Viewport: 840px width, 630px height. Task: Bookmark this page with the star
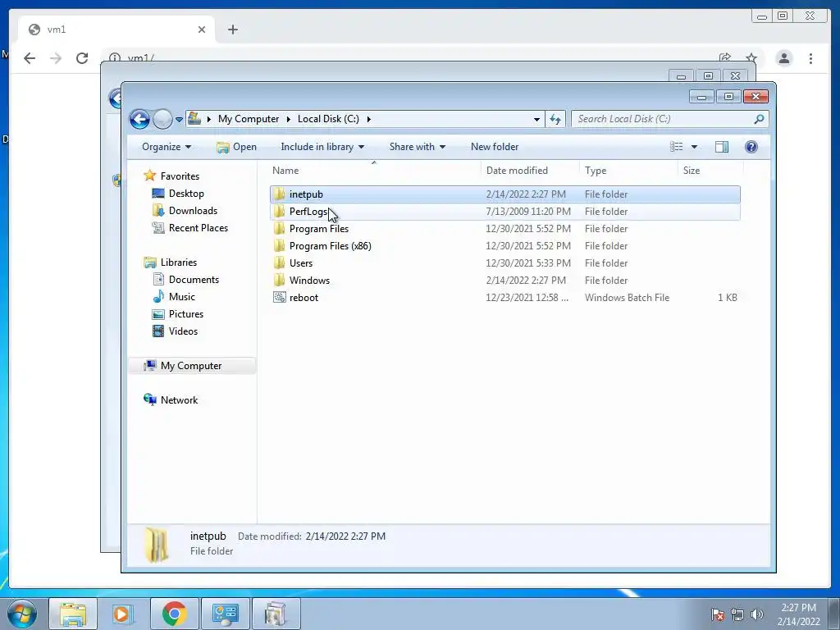(751, 58)
